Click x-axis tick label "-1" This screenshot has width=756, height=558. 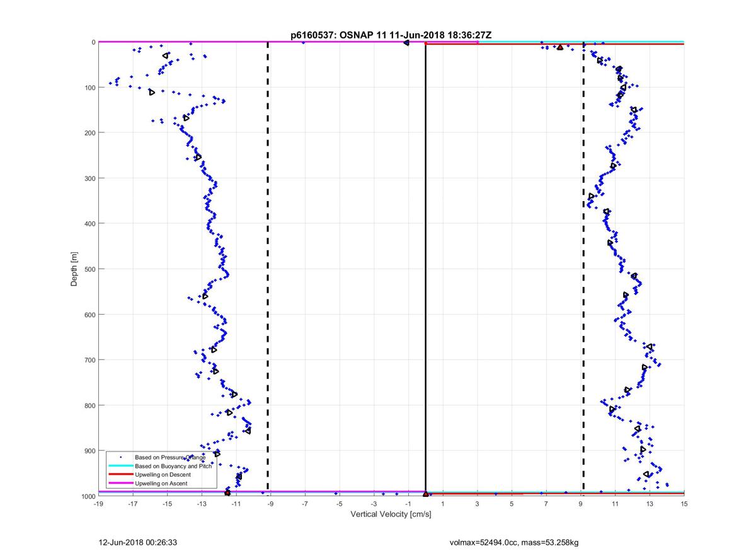[408, 504]
